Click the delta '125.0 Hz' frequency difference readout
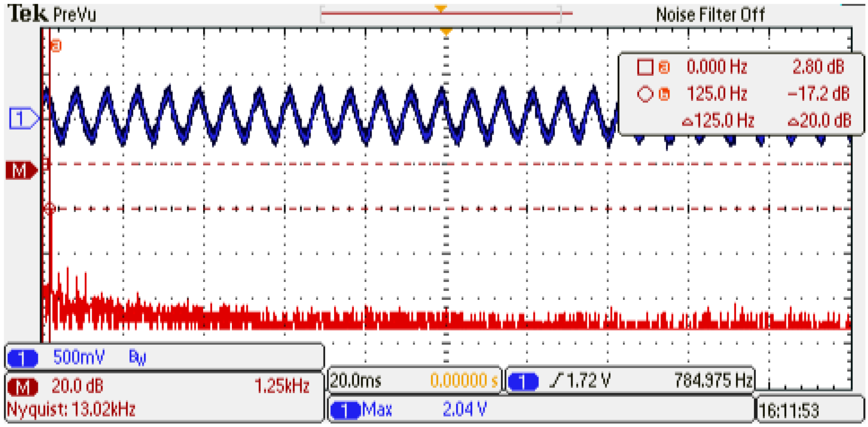The width and height of the screenshot is (868, 427). click(718, 121)
